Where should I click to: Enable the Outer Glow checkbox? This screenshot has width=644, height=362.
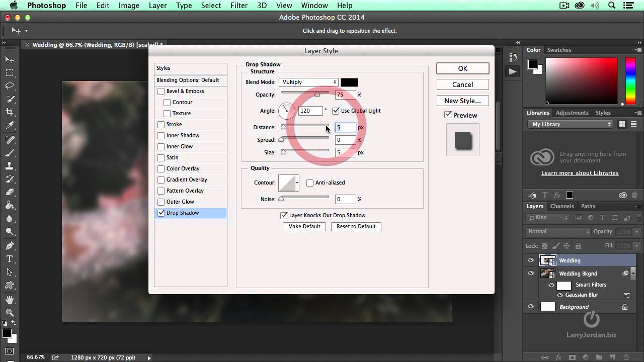pos(161,202)
